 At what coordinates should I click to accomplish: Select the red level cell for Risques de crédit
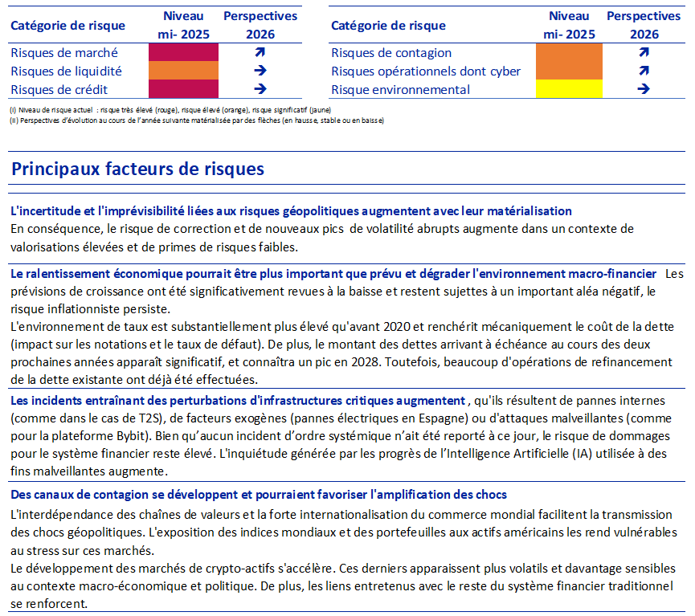pyautogui.click(x=183, y=89)
